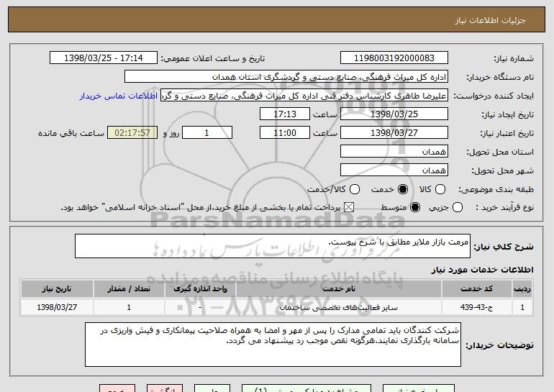
Task: Select the کالا/خدمت radio button
Action: tap(355, 189)
